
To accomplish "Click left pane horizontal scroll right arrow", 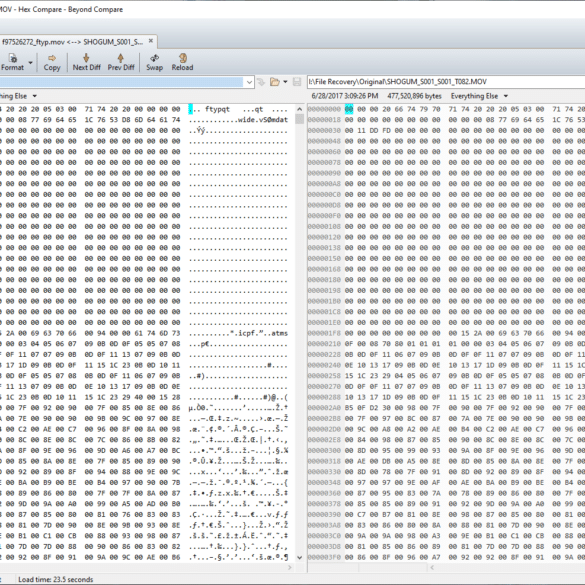I will [x=291, y=567].
